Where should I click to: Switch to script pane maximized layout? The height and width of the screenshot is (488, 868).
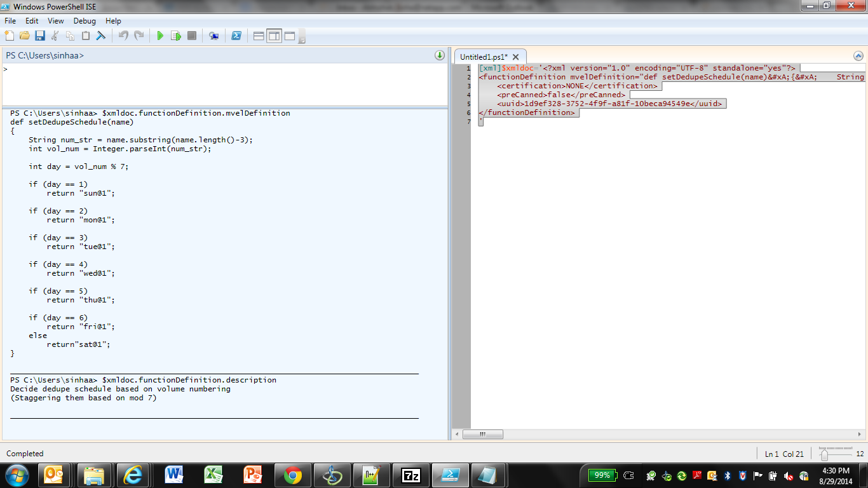click(x=289, y=36)
